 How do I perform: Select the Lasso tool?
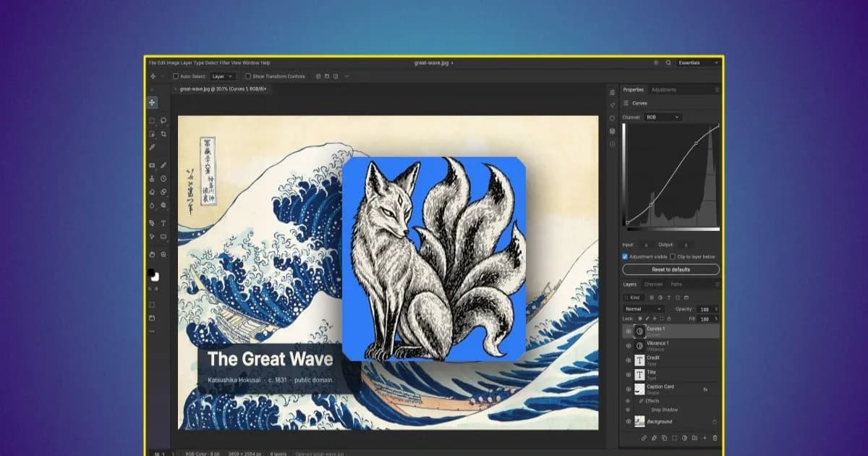click(x=164, y=120)
